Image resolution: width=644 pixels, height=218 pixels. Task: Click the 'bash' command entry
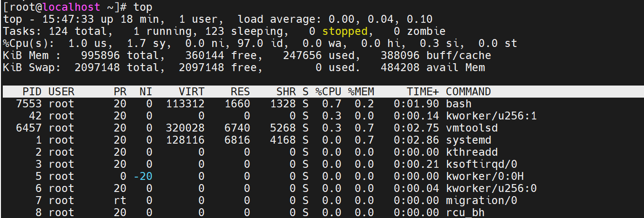(x=459, y=104)
